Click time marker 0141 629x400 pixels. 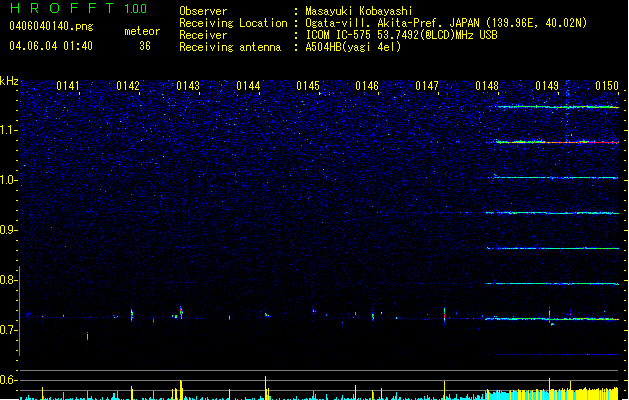click(x=68, y=86)
